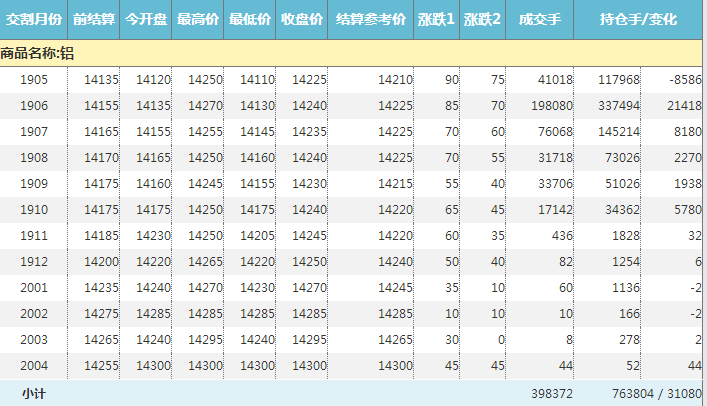Viewport: 707px width, 406px height.
Task: Click the 结算参考价 column header
Action: click(371, 19)
